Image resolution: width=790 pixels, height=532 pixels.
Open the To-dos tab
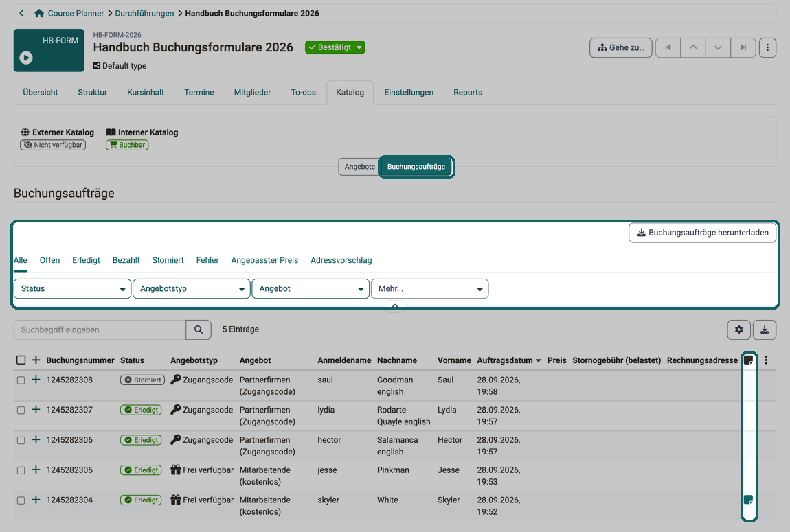pos(304,92)
